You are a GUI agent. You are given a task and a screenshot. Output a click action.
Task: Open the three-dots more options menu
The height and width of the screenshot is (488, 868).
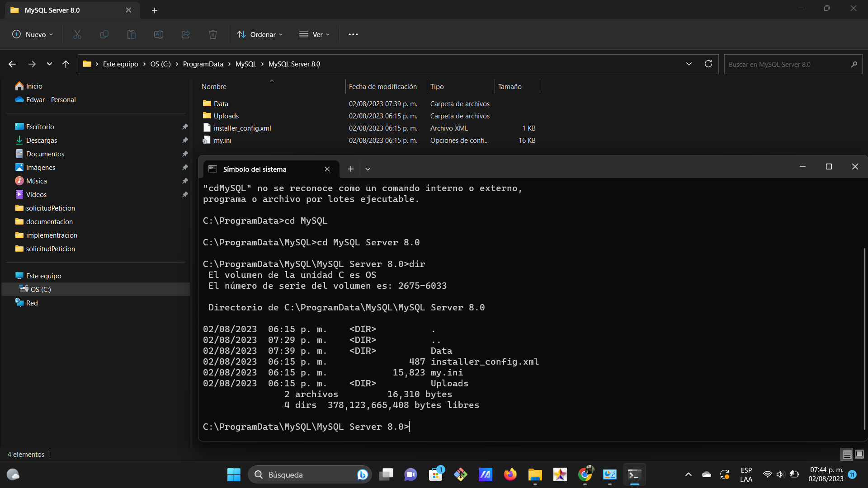[x=353, y=34]
